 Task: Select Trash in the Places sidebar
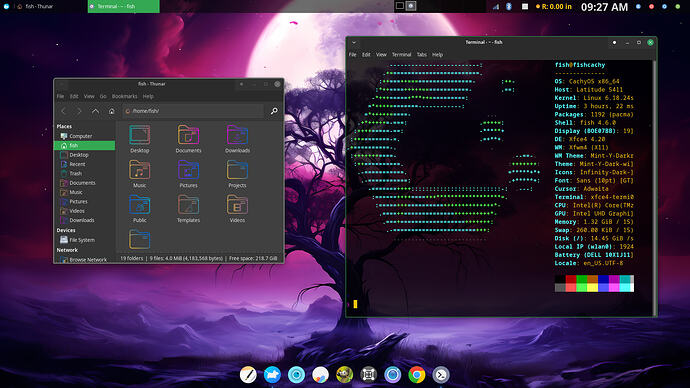click(84, 173)
